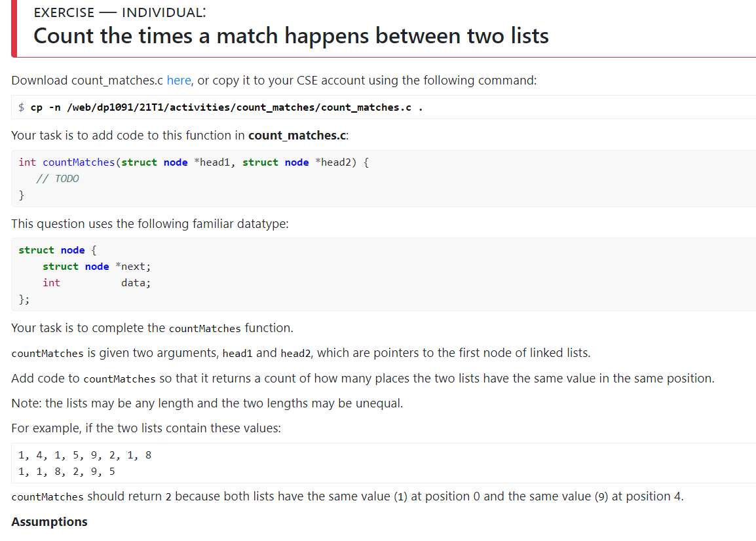Click inline head1 code word
This screenshot has width=756, height=541.
click(237, 354)
